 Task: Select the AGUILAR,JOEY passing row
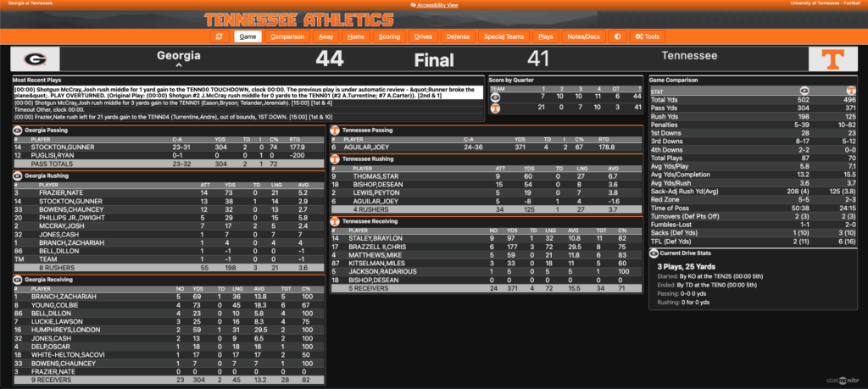(x=487, y=147)
